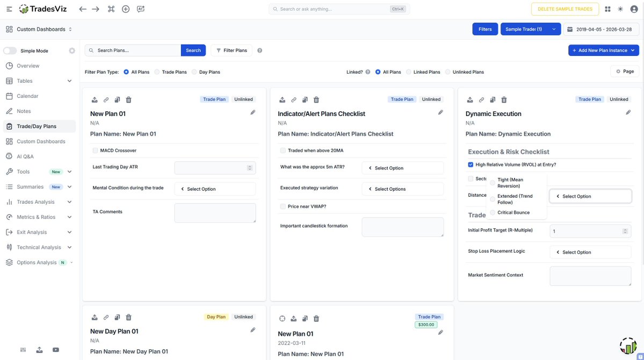This screenshot has width=644, height=360.
Task: Click the Delete Sample Trades button
Action: pos(565,9)
